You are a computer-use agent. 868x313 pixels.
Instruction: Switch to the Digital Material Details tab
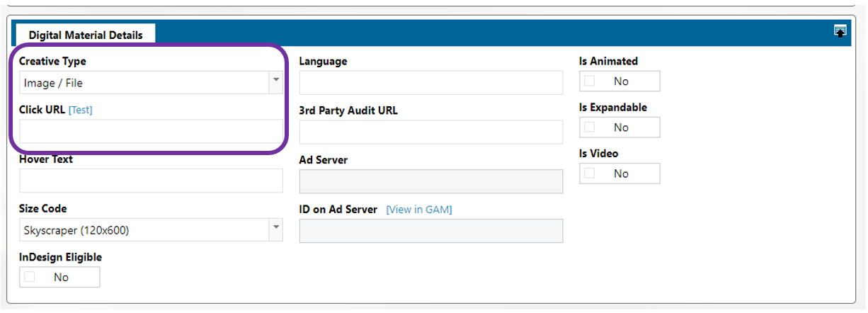[86, 35]
